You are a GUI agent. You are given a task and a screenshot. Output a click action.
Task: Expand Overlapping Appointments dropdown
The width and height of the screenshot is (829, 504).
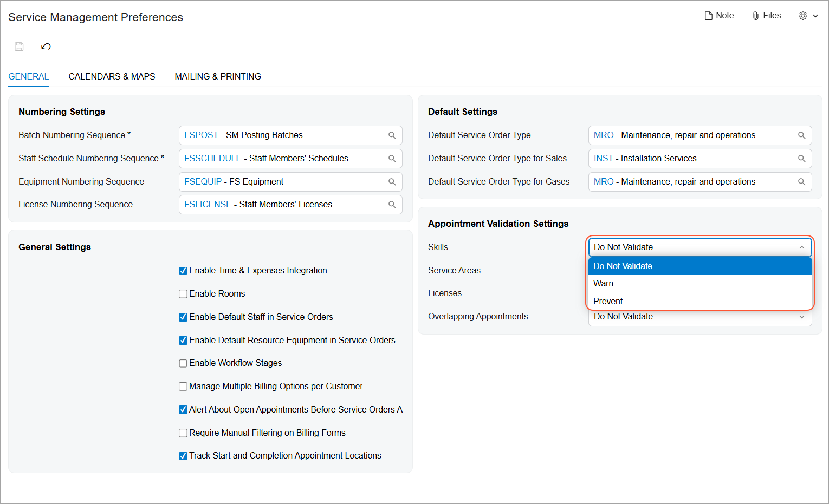801,317
